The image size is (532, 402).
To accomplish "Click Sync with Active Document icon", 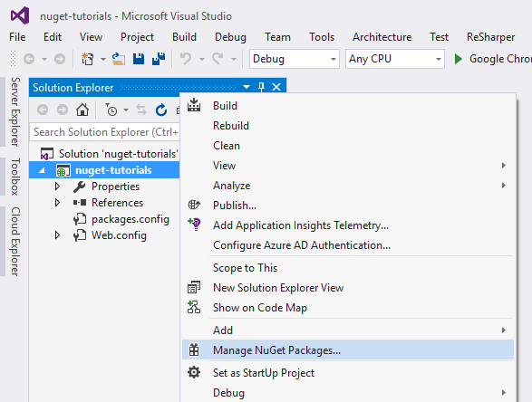I will (x=141, y=110).
